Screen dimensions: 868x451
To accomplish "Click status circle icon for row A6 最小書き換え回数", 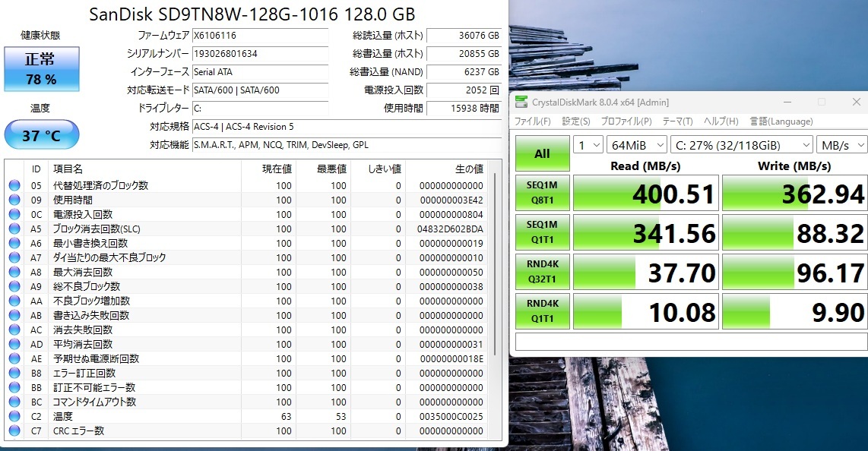I will pos(14,243).
